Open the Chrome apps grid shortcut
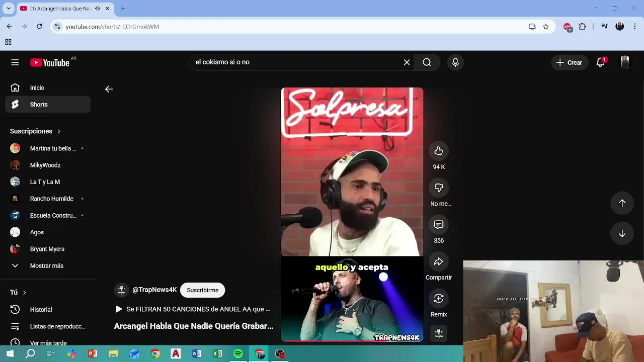 [x=8, y=42]
